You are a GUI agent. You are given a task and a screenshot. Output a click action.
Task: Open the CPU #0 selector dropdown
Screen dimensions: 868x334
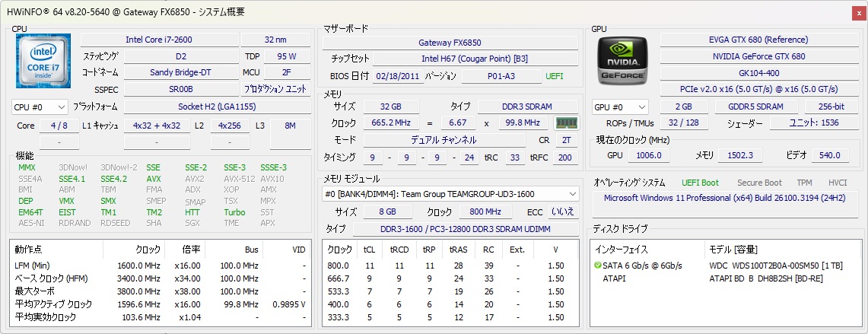[x=40, y=107]
